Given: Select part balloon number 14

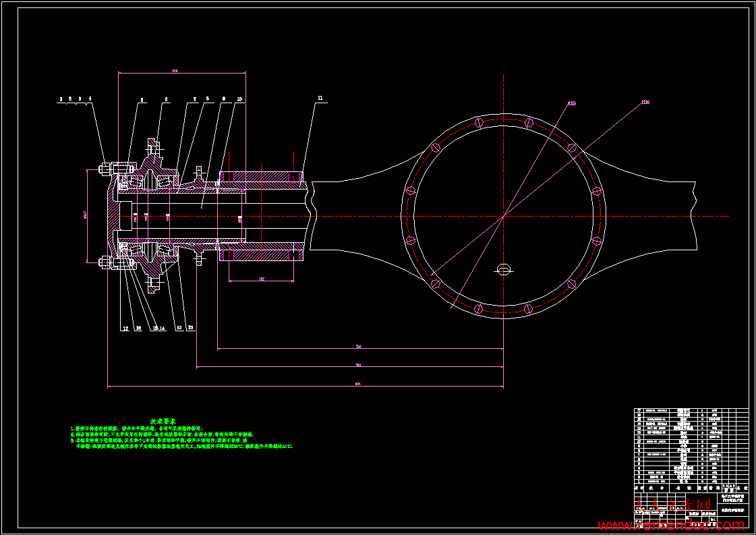Looking at the screenshot, I should click(162, 328).
